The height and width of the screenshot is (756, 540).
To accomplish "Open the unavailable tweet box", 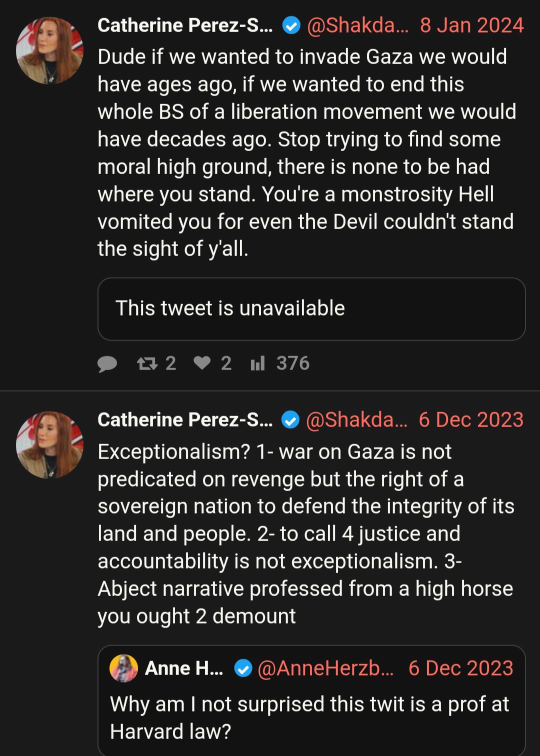I will (x=311, y=309).
